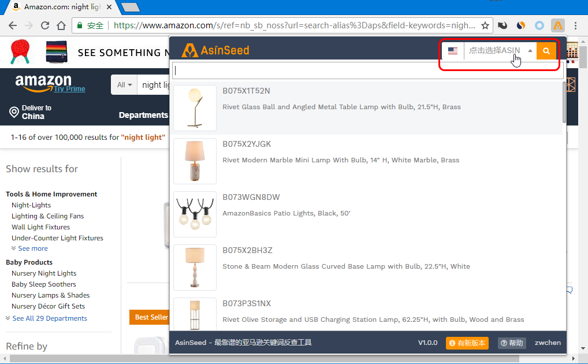The width and height of the screenshot is (588, 364).
Task: Expand See All 29 Departments
Action: [47, 318]
